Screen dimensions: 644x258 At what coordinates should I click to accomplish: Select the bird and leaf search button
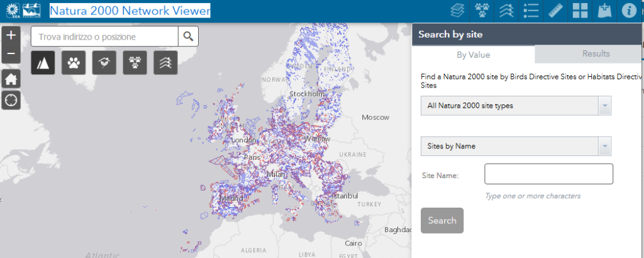(104, 62)
